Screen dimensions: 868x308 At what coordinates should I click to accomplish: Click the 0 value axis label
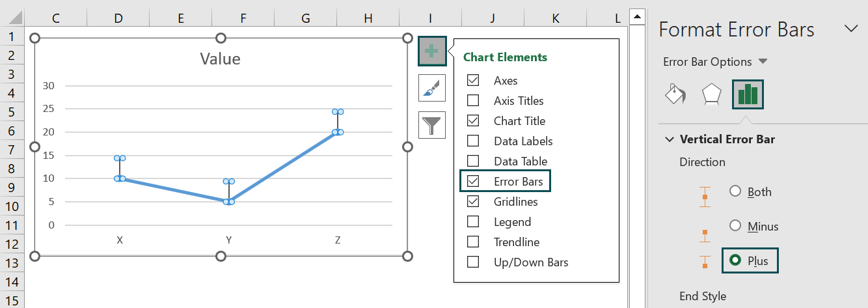(x=52, y=225)
